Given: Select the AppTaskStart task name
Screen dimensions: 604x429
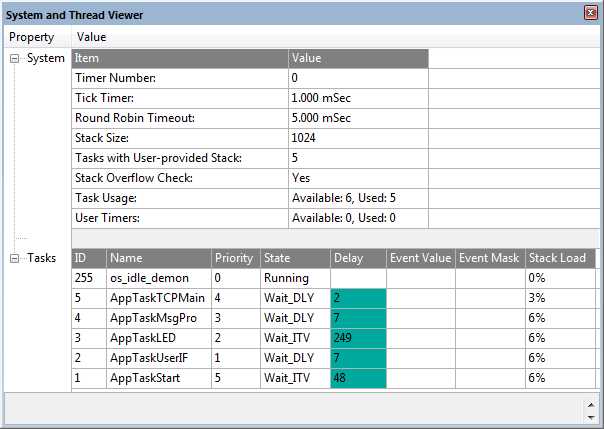Looking at the screenshot, I should tap(145, 378).
